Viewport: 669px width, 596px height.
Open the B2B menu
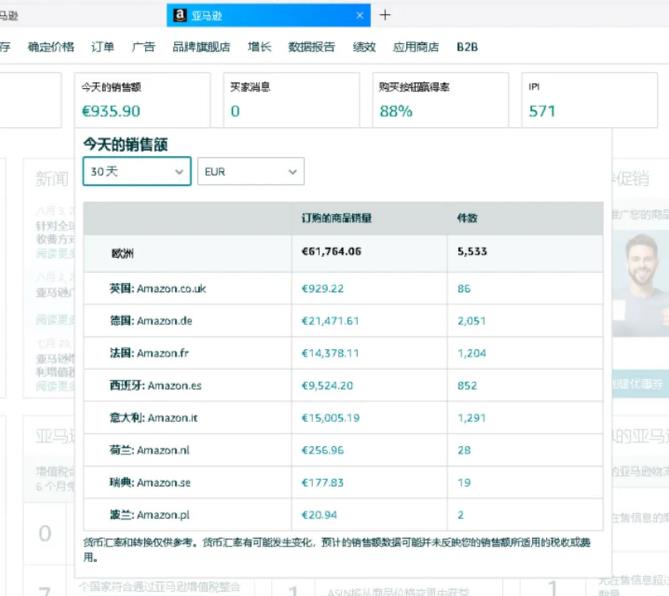467,47
